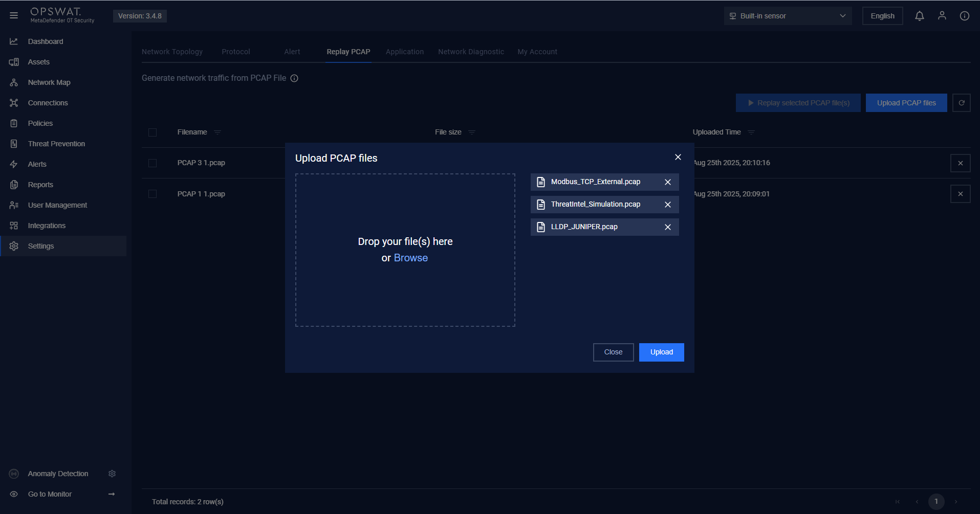Select the Replay PCAP tab
The width and height of the screenshot is (980, 514).
click(349, 52)
